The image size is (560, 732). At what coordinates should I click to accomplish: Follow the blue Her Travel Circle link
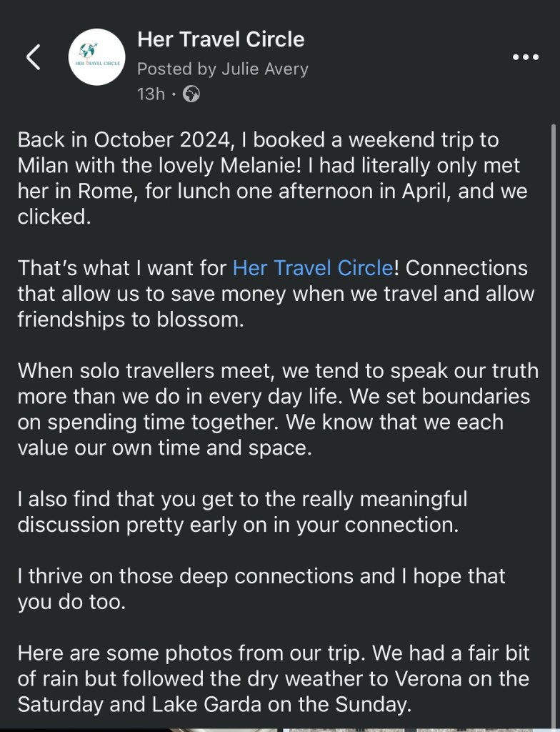313,268
